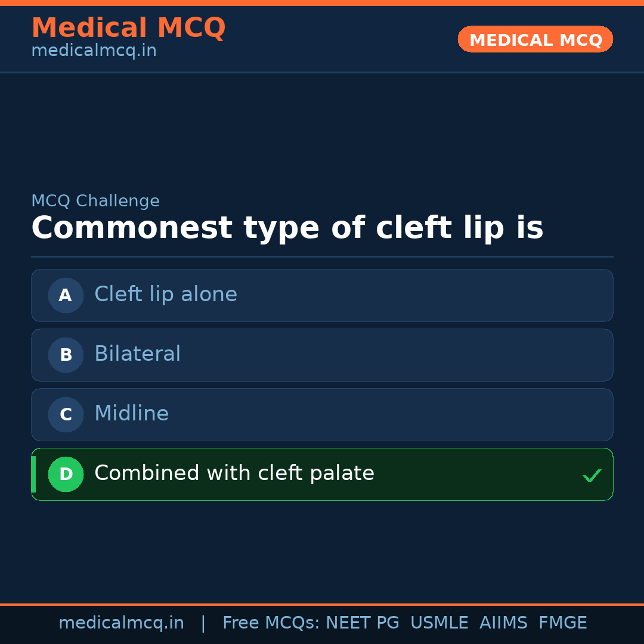This screenshot has width=644, height=644.
Task: Pick the 'Midline' answer option
Action: coord(132,414)
